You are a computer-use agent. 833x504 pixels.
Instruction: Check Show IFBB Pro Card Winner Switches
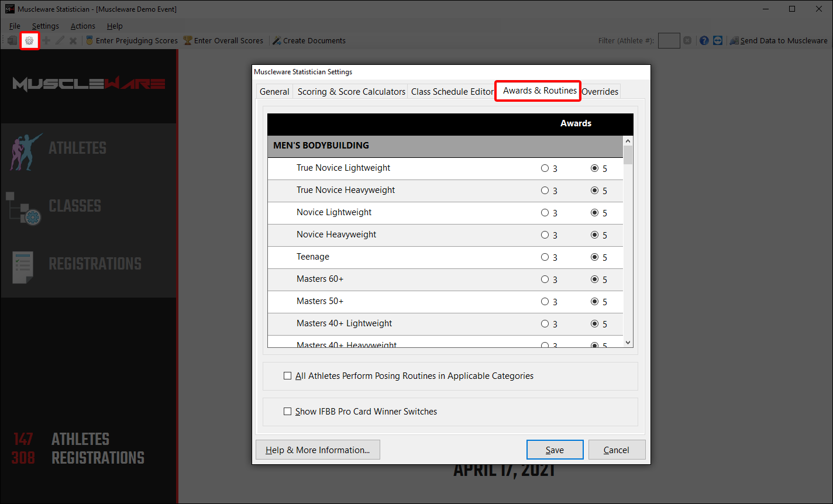[287, 412]
